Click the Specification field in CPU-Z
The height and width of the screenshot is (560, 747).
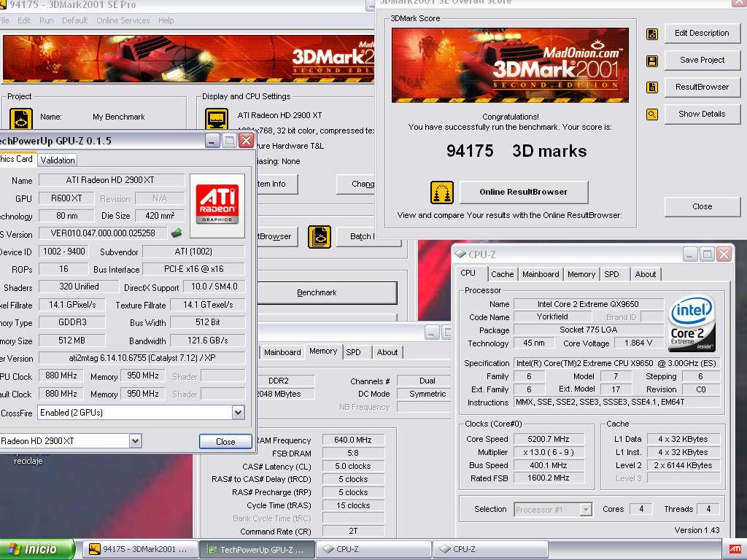point(616,363)
